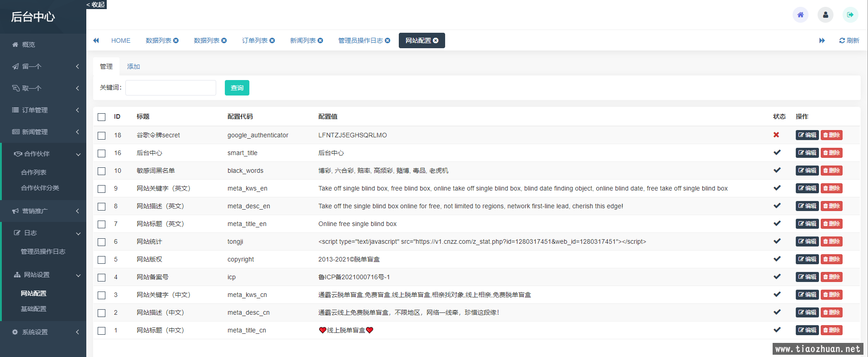The image size is (868, 357).
Task: Switch to the HOME tab
Action: coord(121,40)
